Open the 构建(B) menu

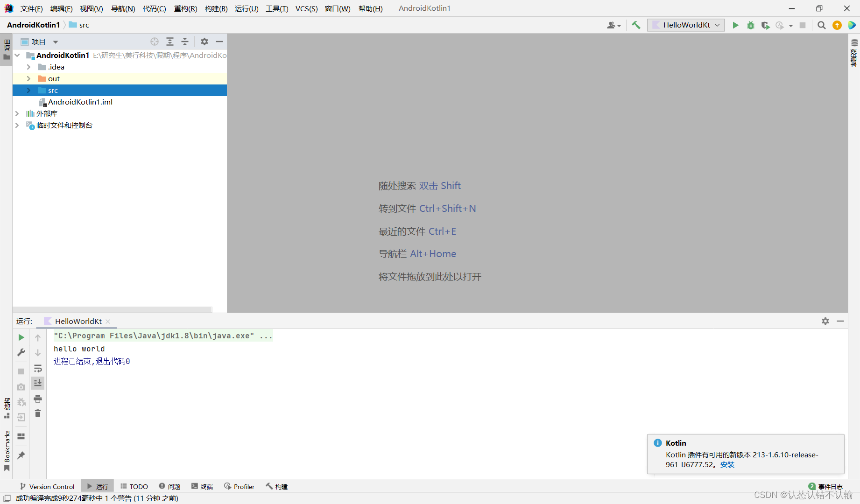(x=216, y=8)
